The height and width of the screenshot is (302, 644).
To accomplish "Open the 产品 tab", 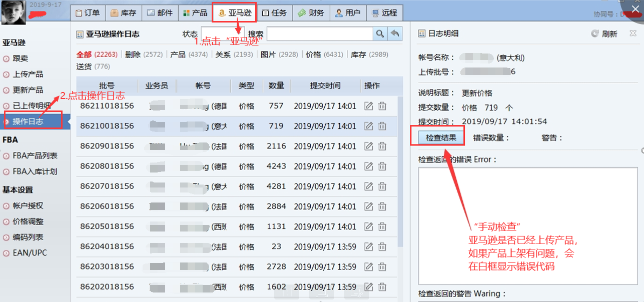I will [x=195, y=13].
